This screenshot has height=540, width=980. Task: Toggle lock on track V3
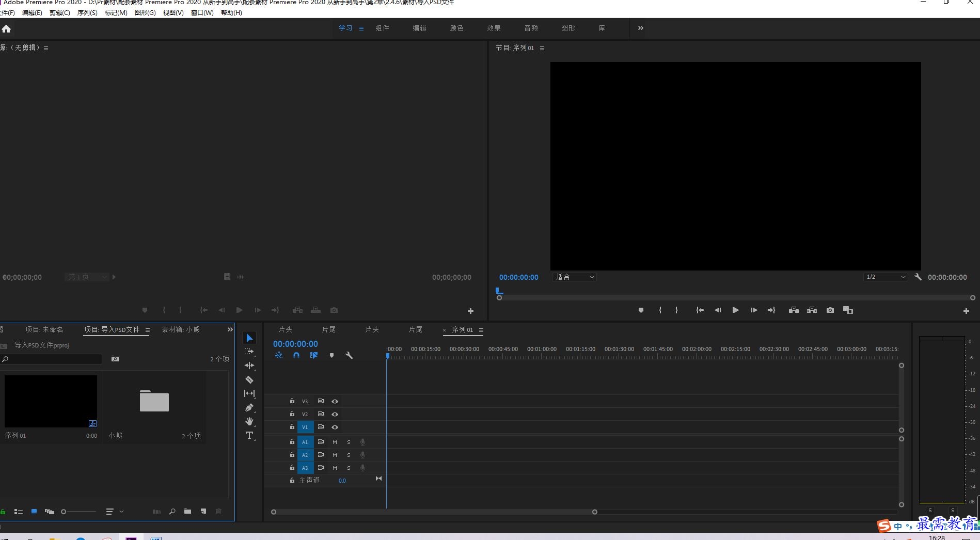(292, 401)
